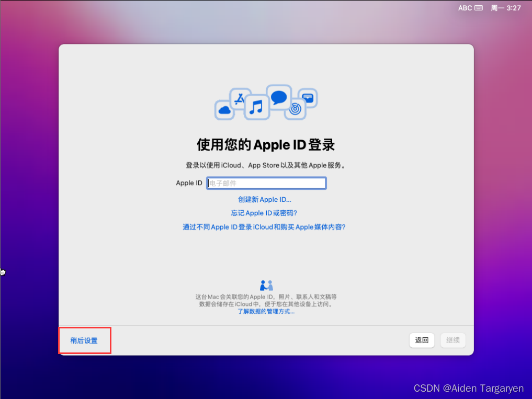Click the Apple ID field label

coord(189,183)
